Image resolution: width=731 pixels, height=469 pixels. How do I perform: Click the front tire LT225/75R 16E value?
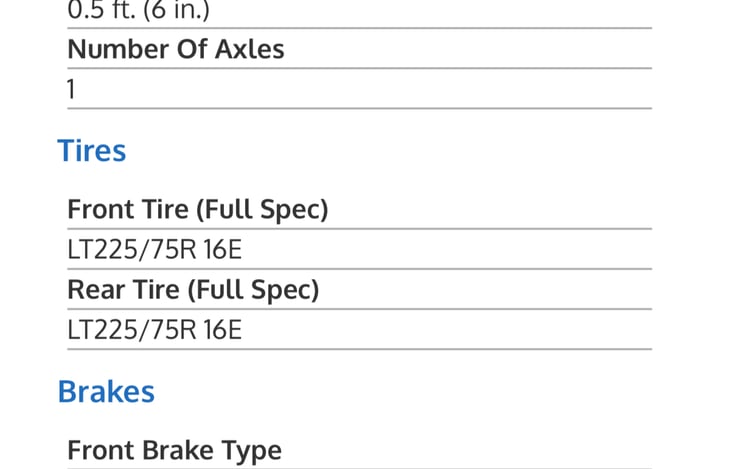click(154, 249)
